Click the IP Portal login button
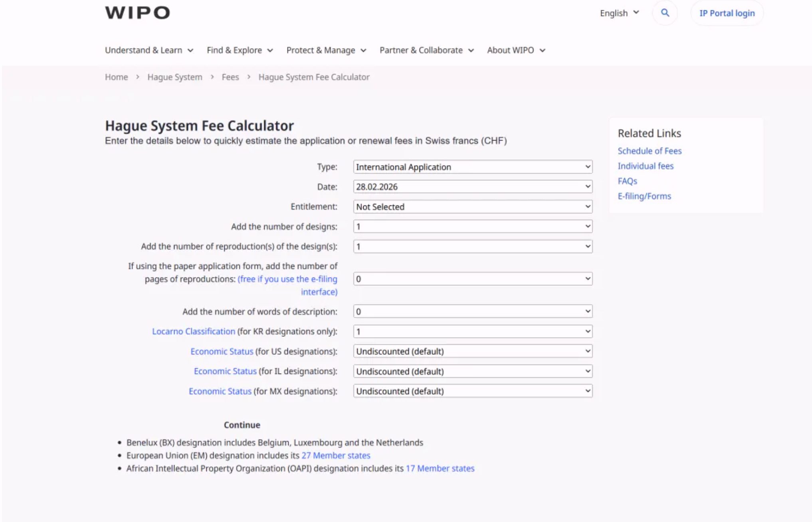The height and width of the screenshot is (522, 812). point(727,13)
